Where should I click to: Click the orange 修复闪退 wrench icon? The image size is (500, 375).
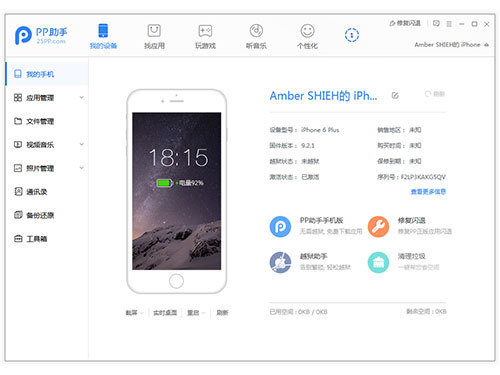coord(378,227)
